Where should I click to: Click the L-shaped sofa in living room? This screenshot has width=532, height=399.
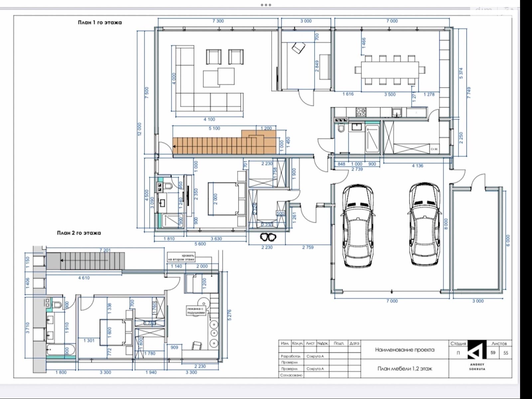pyautogui.click(x=209, y=78)
